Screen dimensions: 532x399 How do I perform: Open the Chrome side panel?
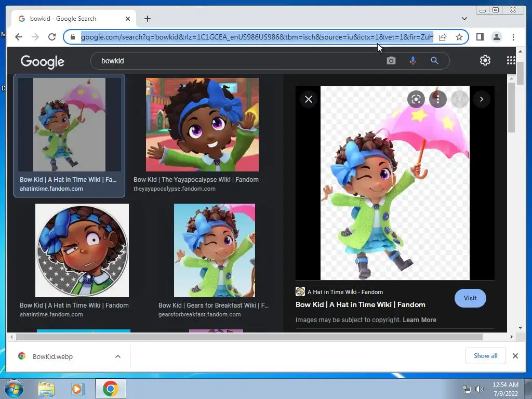pos(480,37)
